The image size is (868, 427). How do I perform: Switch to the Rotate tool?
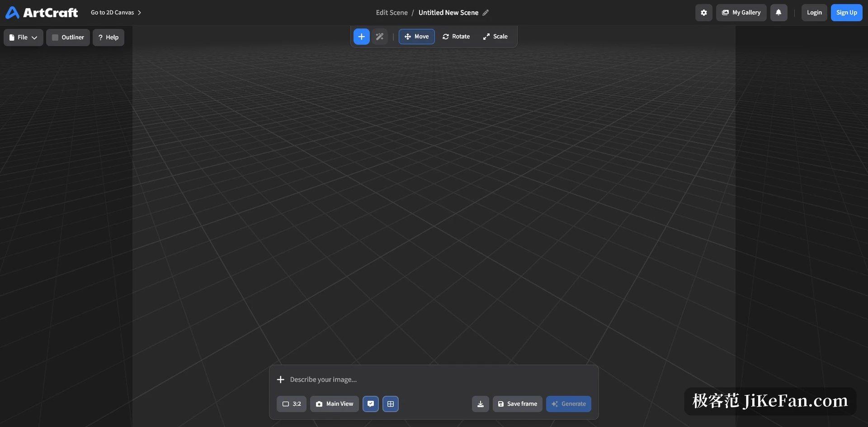(x=456, y=37)
